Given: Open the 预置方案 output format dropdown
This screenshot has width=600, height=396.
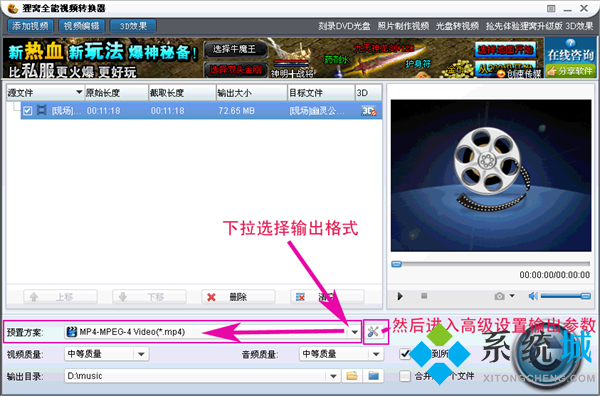Looking at the screenshot, I should coord(354,332).
